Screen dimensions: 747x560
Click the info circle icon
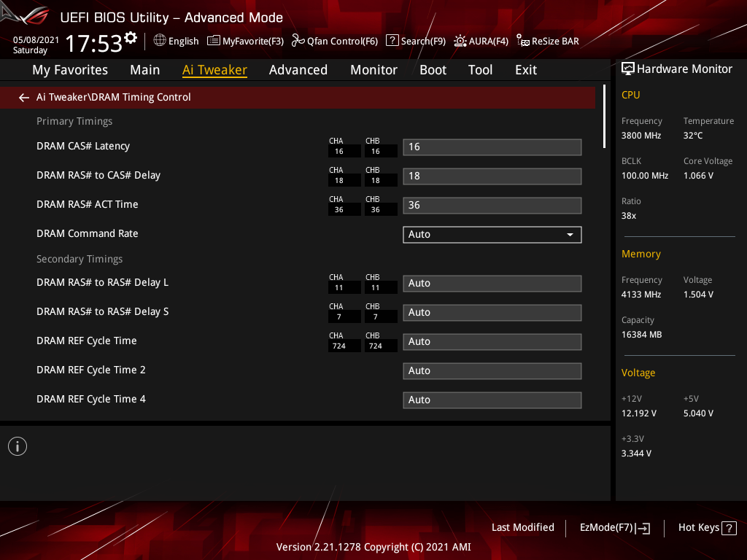[18, 446]
